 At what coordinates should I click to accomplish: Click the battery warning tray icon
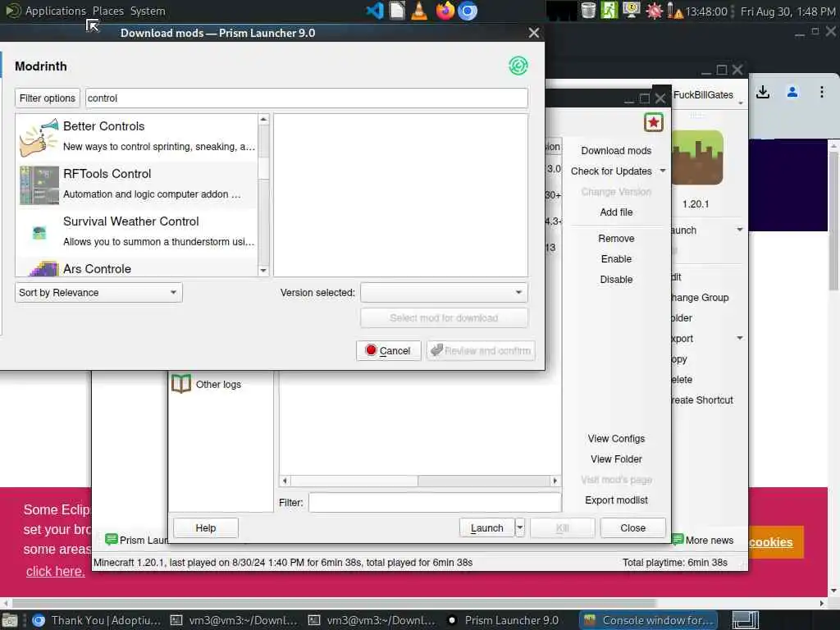pos(674,11)
